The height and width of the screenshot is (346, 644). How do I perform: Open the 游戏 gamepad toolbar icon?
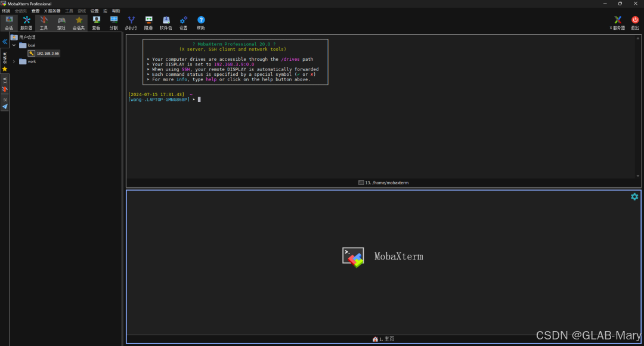tap(61, 23)
